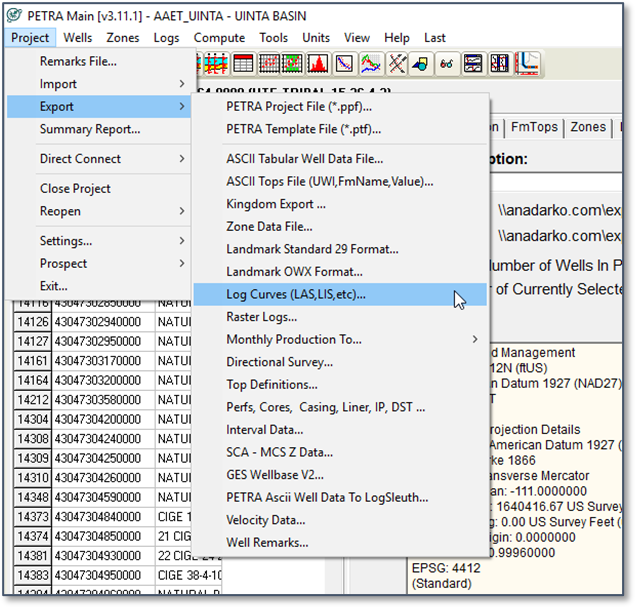Open the red histogram toolbar icon
The width and height of the screenshot is (635, 608).
[318, 64]
